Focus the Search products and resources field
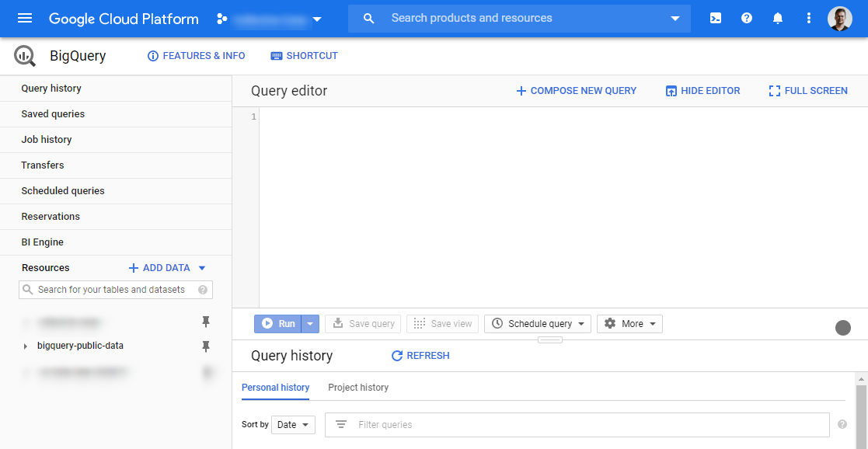The width and height of the screenshot is (868, 449). [519, 19]
